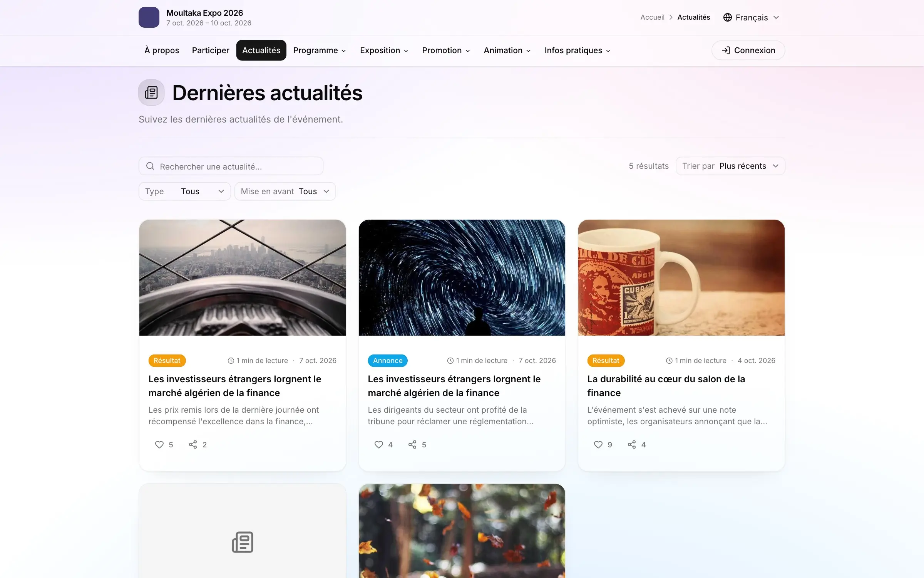Viewport: 924px width, 578px height.
Task: Click the placeholder newspaper icon on the fourth card
Action: click(243, 542)
